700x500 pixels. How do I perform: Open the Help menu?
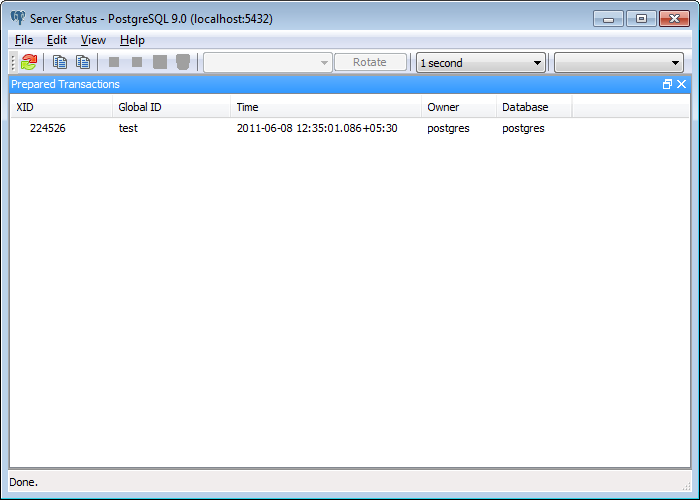132,40
